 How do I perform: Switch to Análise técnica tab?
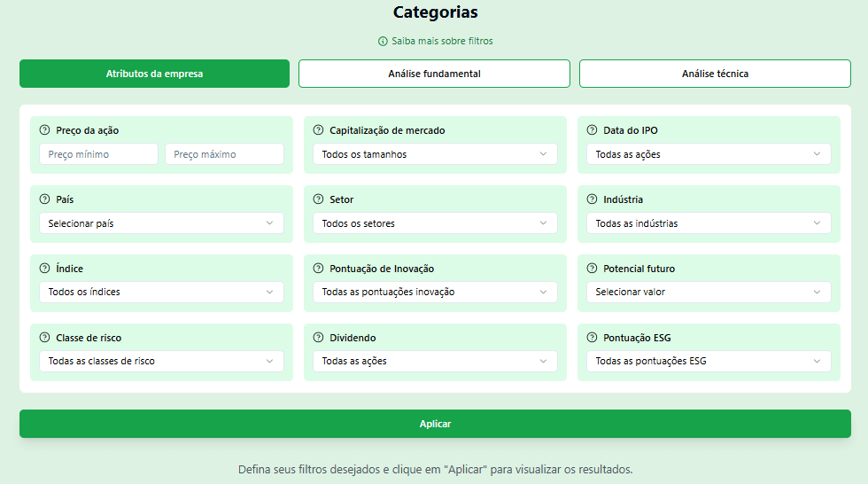(716, 74)
